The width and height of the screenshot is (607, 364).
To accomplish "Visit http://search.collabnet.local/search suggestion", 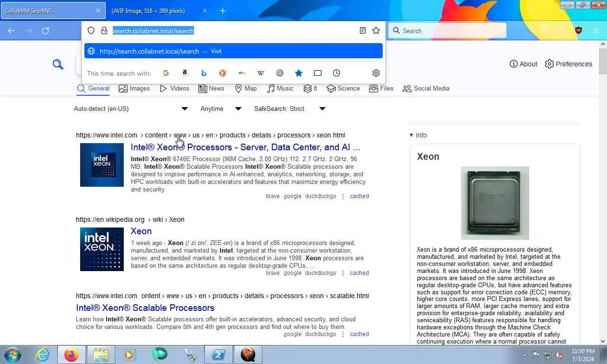I will [233, 51].
